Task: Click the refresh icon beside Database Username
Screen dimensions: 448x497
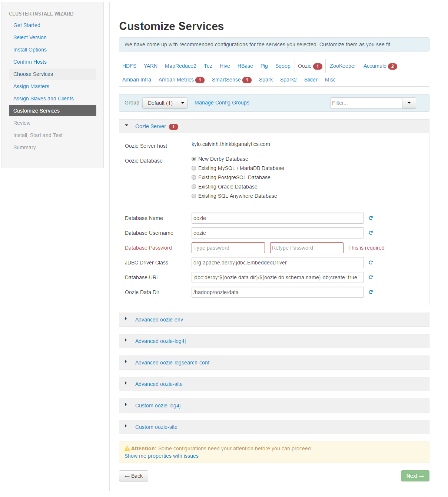Action: click(x=371, y=233)
